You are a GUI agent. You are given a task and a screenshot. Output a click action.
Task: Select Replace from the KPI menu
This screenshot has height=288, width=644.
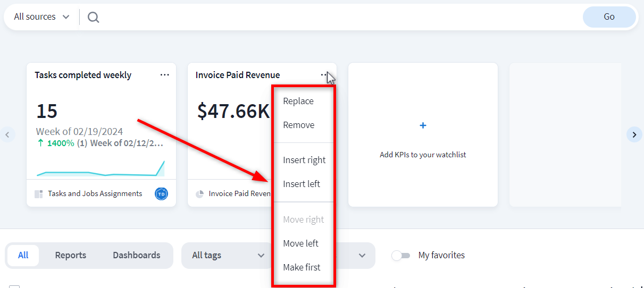click(298, 101)
